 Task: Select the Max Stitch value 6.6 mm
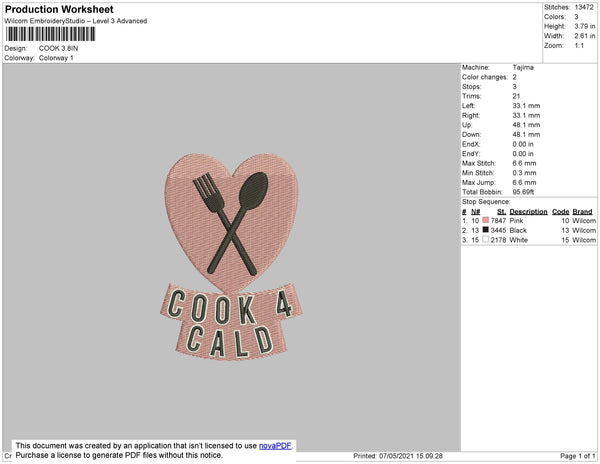[524, 163]
